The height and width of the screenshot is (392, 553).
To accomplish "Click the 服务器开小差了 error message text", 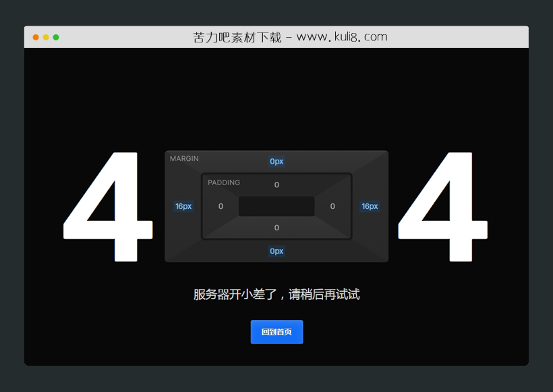I will (x=276, y=294).
